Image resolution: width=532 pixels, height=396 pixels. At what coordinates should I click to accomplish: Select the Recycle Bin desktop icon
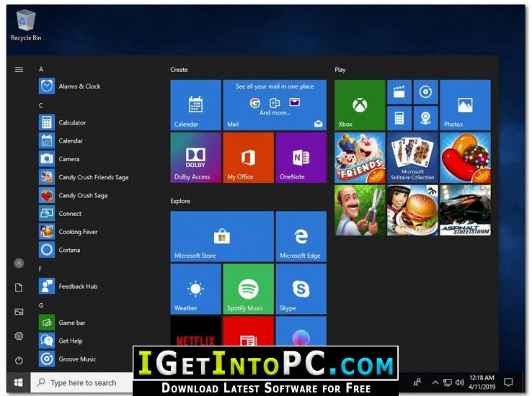[x=26, y=26]
